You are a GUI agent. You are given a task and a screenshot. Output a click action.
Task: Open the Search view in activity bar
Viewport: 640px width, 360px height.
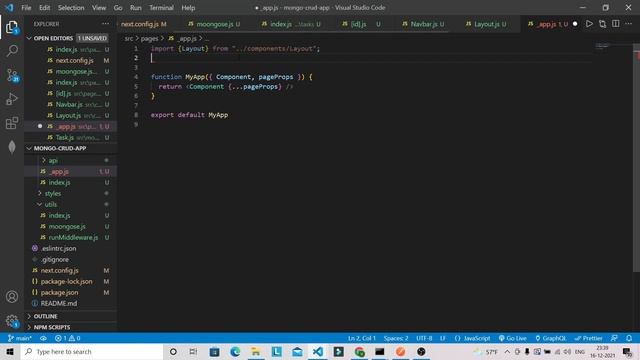[x=12, y=51]
